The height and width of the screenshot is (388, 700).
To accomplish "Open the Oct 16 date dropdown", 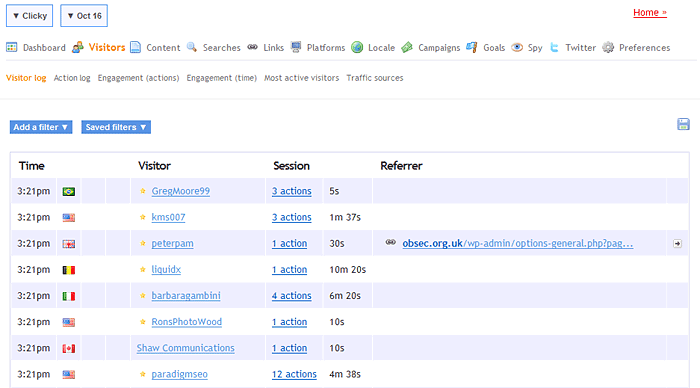I will pos(84,16).
